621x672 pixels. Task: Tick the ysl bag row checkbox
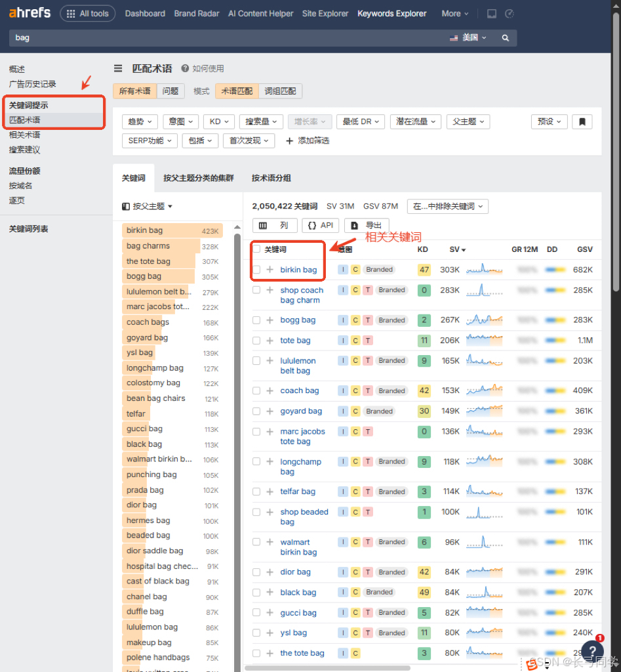coord(256,633)
